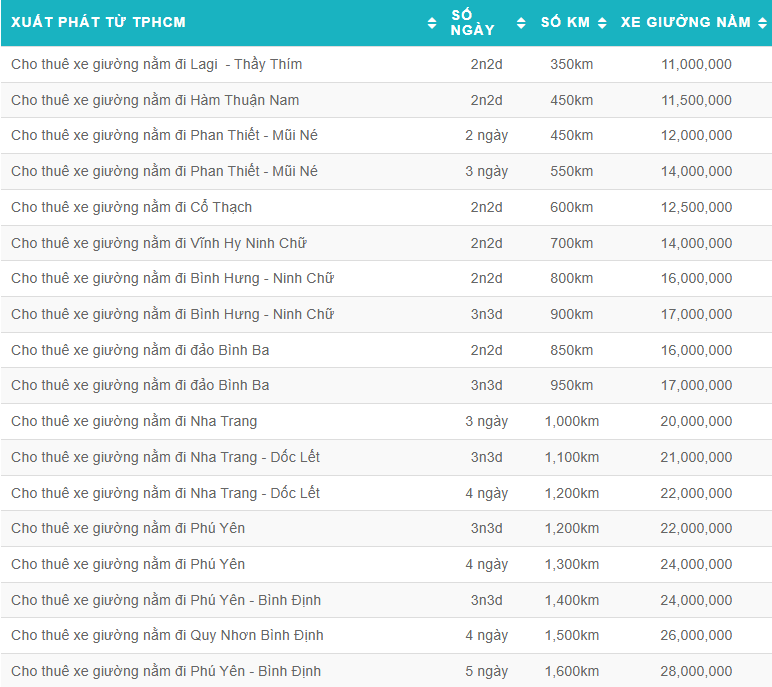Select 22,000,000 in the 3n3d Phú Yên row
Viewport: 772px width, 687px height.
click(x=696, y=528)
